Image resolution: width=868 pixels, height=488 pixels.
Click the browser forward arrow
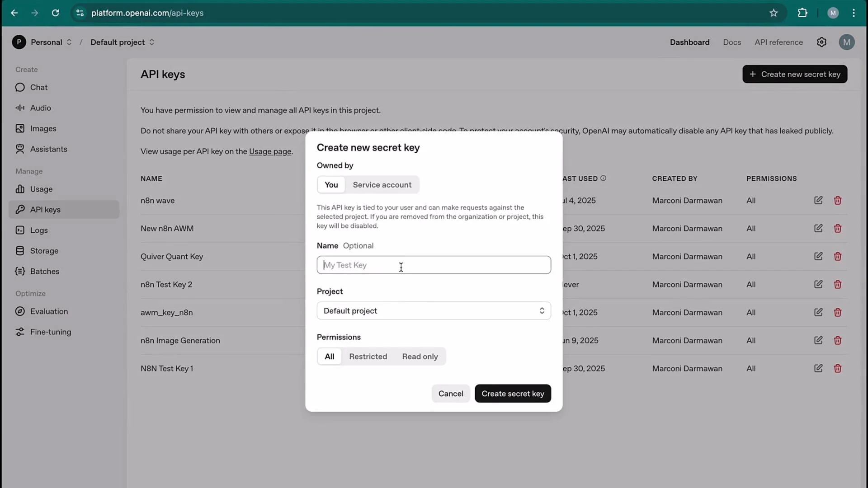coord(35,13)
